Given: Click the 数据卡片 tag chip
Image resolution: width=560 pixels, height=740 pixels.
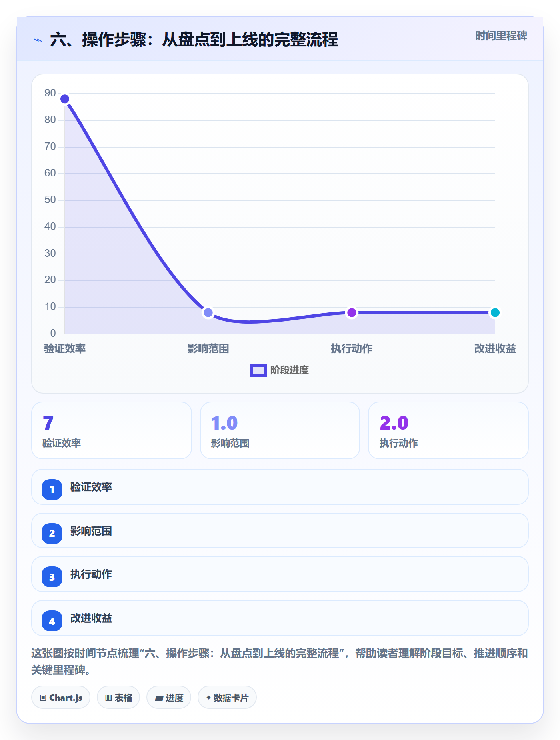Looking at the screenshot, I should (227, 698).
